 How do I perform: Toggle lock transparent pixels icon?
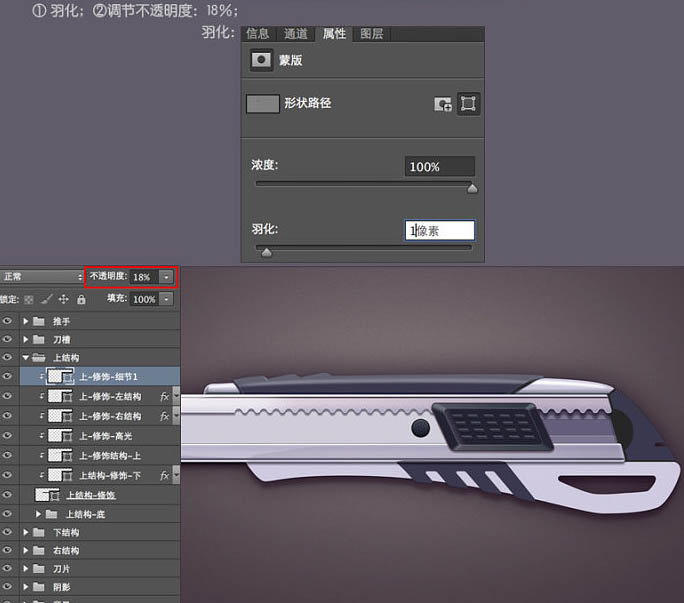(29, 299)
